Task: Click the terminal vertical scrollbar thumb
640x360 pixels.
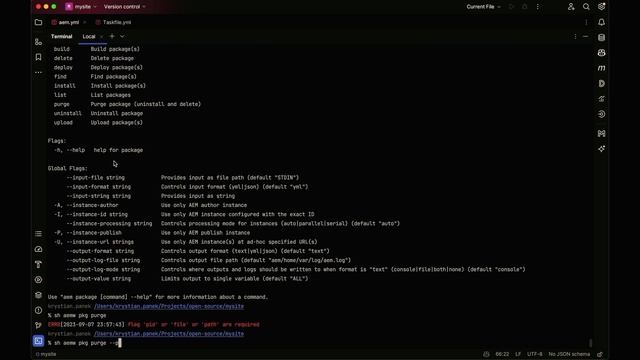Action: pos(590,342)
